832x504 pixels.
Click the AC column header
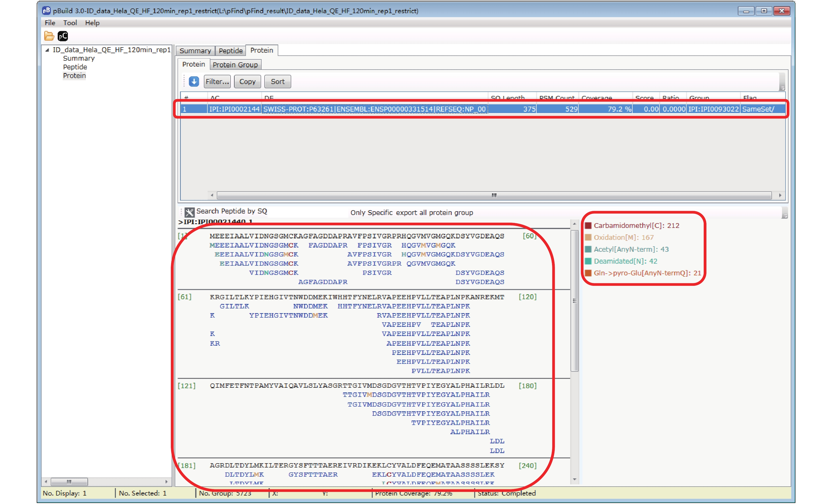(x=234, y=98)
